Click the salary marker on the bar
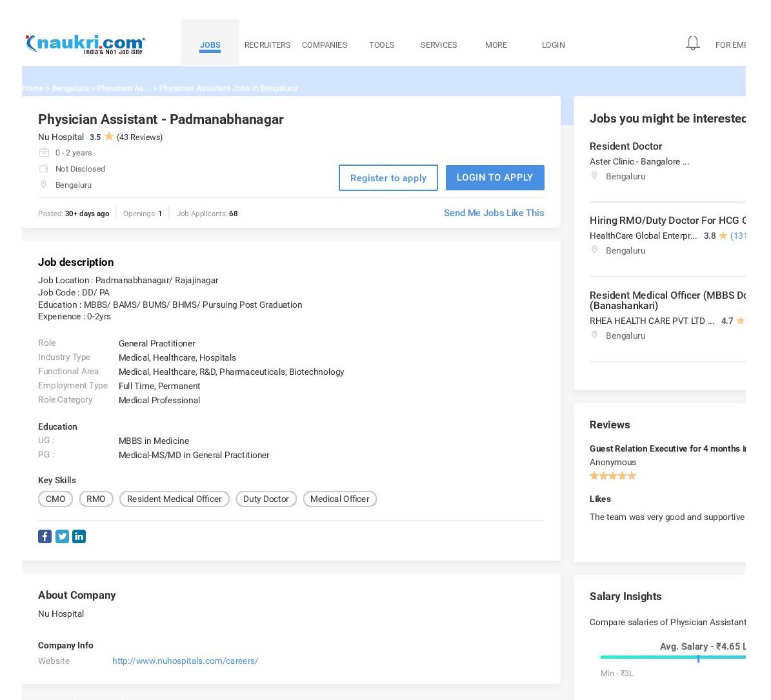The height and width of the screenshot is (700, 771). (x=698, y=658)
